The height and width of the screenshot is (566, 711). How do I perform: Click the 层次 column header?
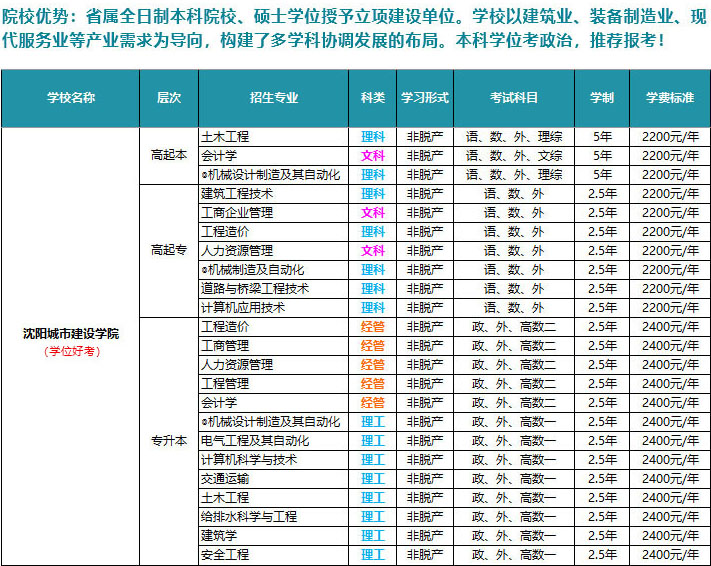[169, 98]
